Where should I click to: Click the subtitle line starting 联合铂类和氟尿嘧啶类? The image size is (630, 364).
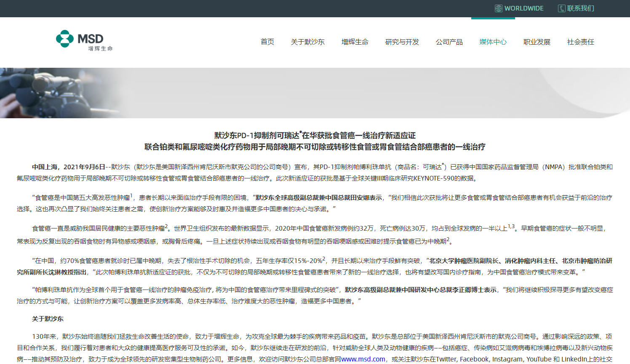pyautogui.click(x=315, y=147)
